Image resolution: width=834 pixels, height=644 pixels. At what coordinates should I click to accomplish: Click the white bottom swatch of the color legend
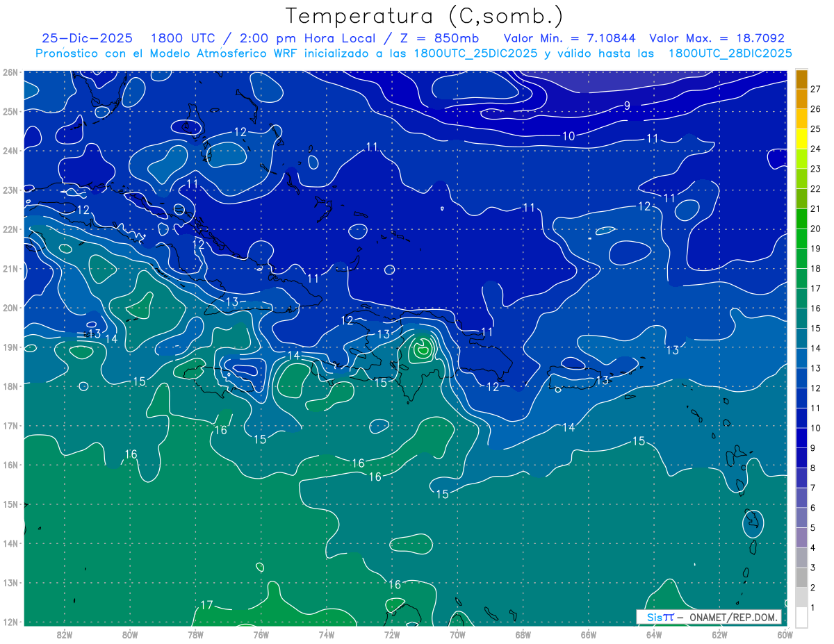click(801, 617)
